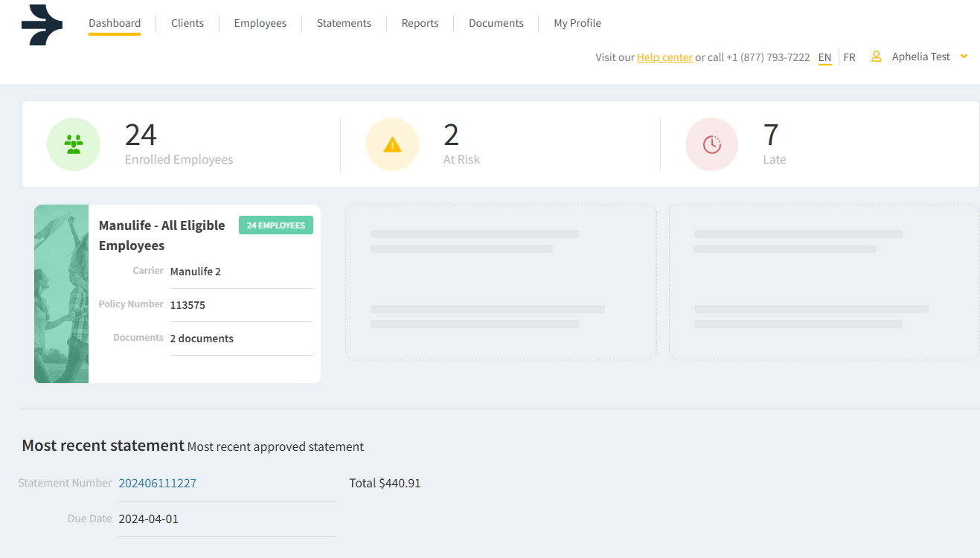The image size is (980, 558).
Task: Switch language to FR
Action: point(849,57)
